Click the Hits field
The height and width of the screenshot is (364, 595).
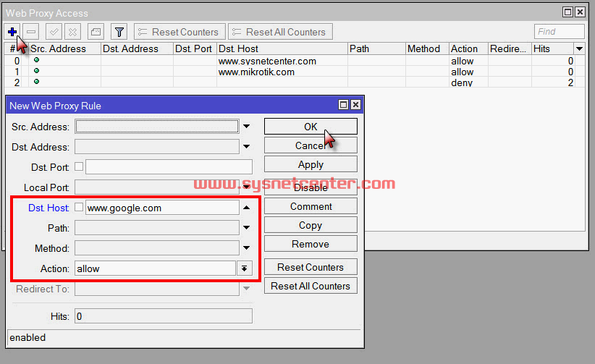164,316
